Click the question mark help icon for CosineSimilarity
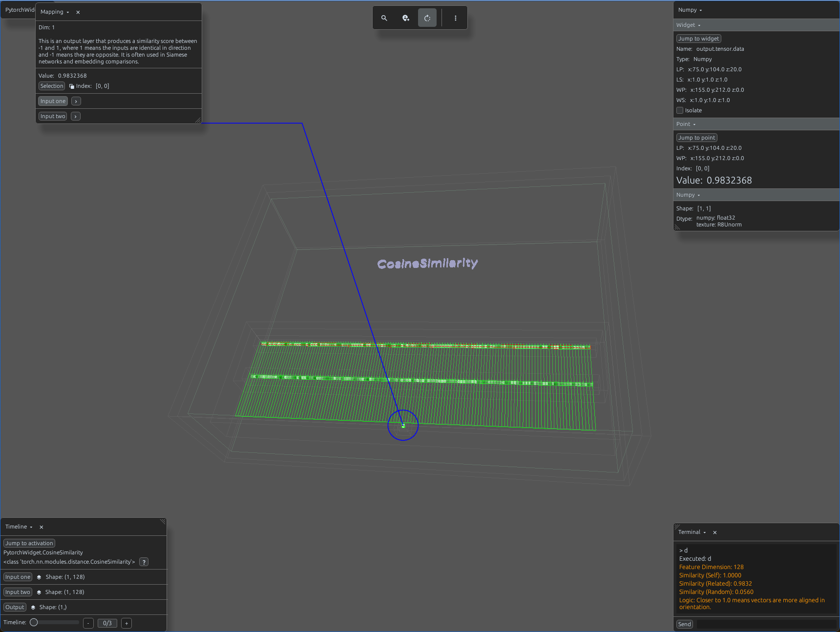Screen dimensions: 840x632 coord(144,562)
